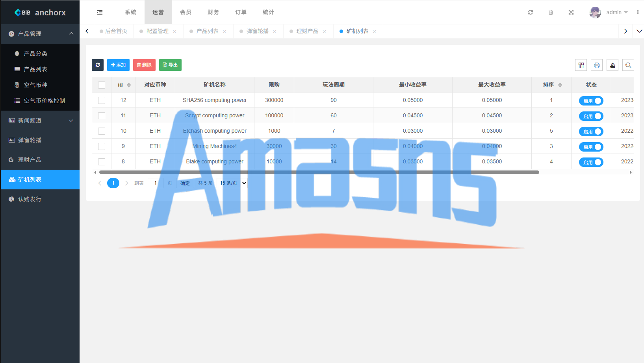Click the page number input field

(x=156, y=183)
